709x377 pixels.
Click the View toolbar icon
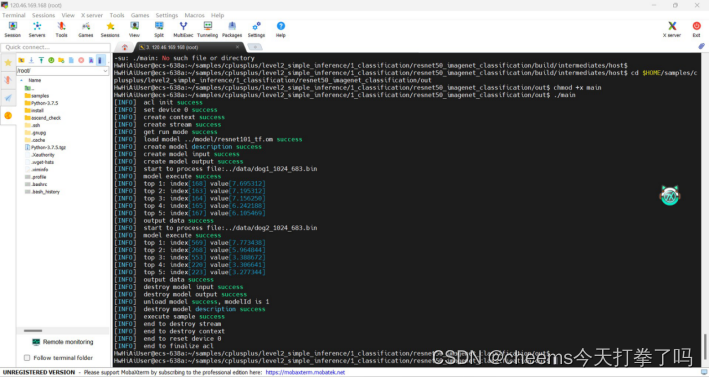point(134,29)
